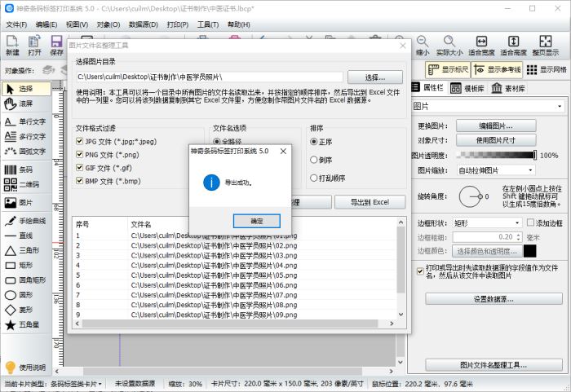
Task: Select the 图片 image tool
Action: pyautogui.click(x=26, y=202)
